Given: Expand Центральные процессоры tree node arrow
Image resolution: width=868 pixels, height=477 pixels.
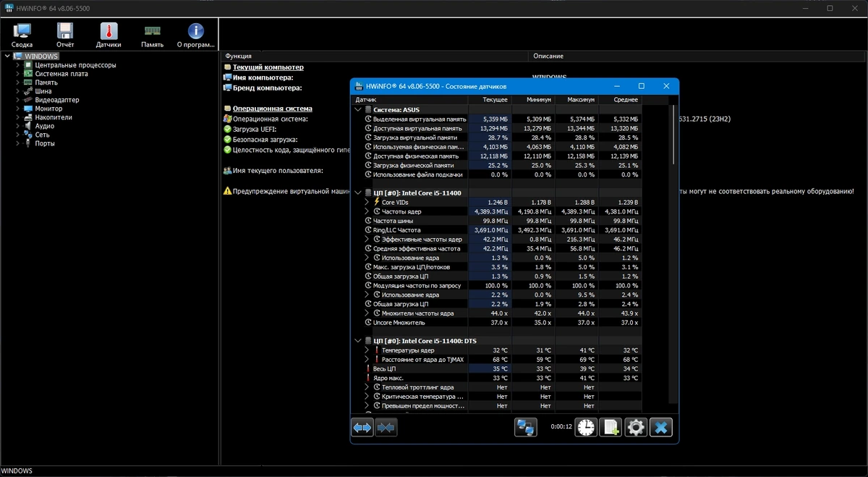Looking at the screenshot, I should coord(18,65).
